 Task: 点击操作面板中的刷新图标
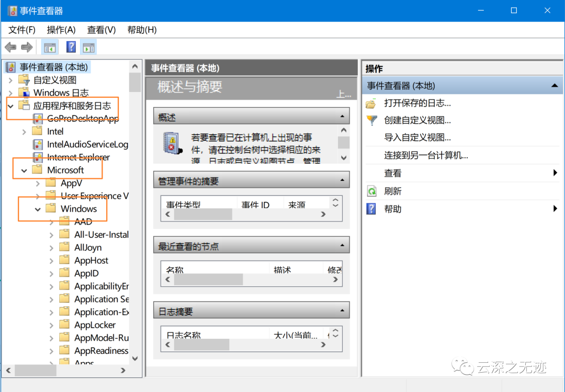[372, 191]
